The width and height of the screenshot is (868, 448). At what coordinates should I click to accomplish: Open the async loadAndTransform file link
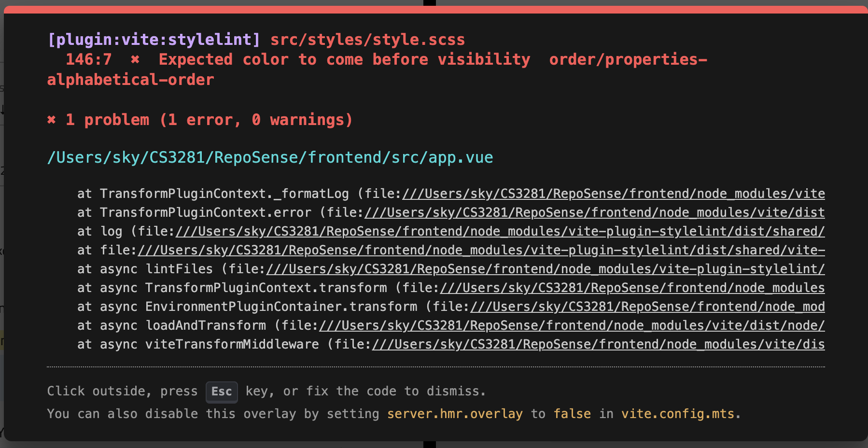pyautogui.click(x=572, y=325)
